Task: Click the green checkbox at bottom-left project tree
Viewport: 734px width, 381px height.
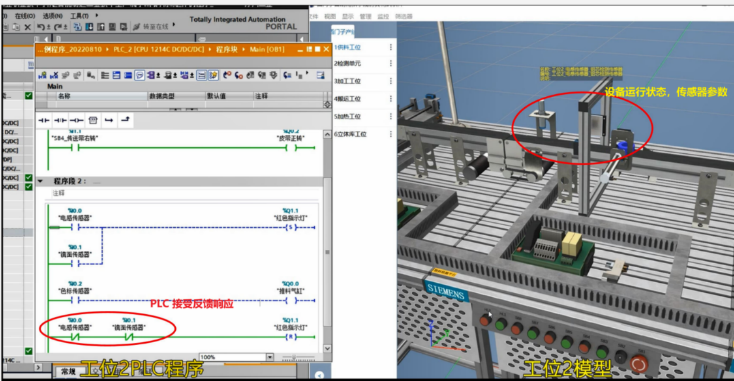Action: pyautogui.click(x=29, y=351)
